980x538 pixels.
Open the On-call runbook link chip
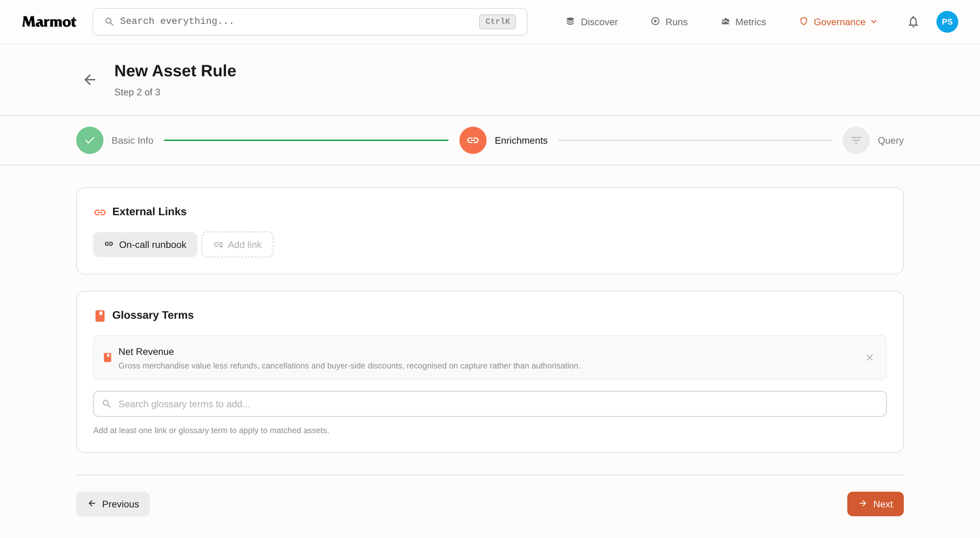(x=145, y=244)
